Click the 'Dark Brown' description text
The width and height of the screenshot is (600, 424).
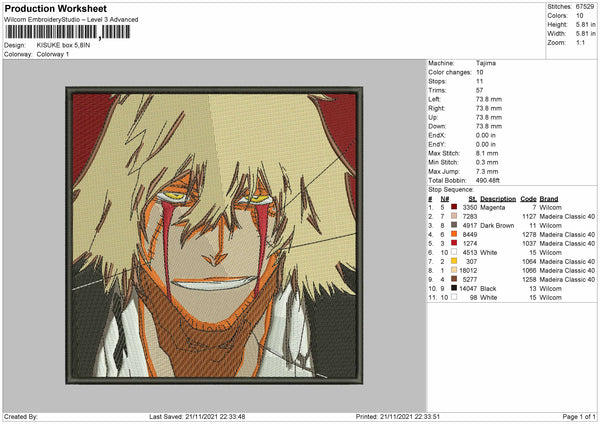(497, 225)
